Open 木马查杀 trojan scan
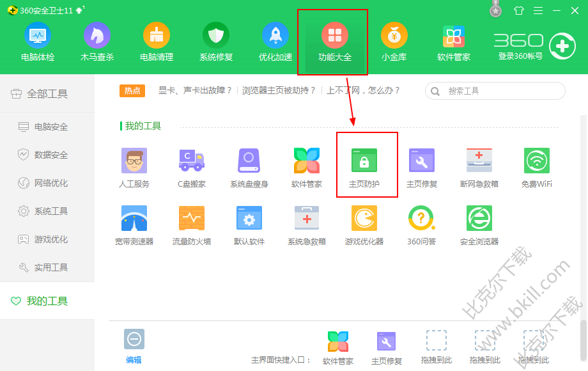 (97, 42)
